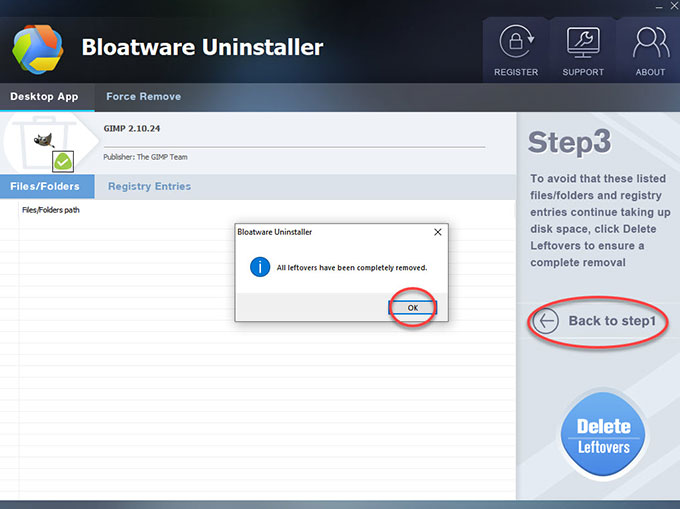This screenshot has width=680, height=509.
Task: Click the Delete Leftovers button
Action: click(x=603, y=434)
